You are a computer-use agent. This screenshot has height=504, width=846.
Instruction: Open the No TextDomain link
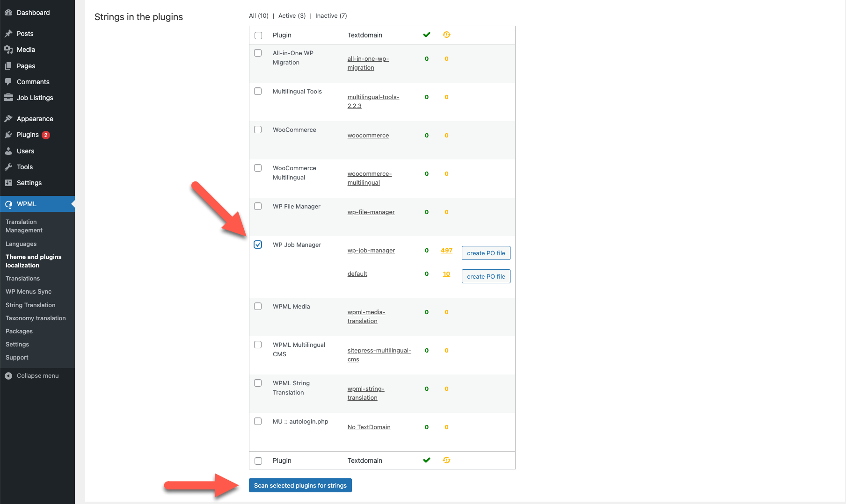pos(369,427)
